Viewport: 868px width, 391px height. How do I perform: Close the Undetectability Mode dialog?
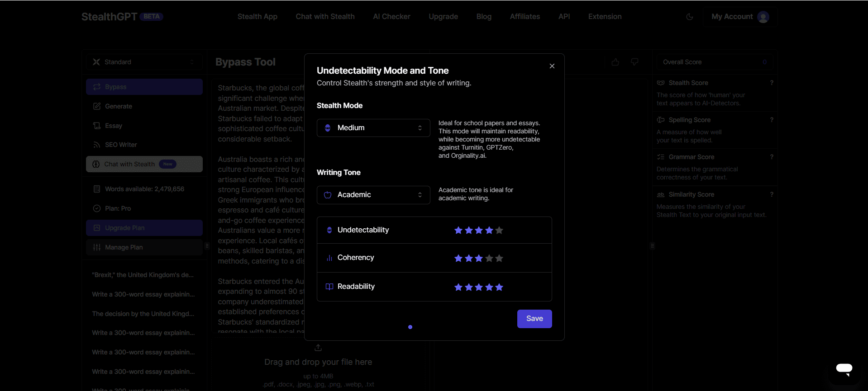tap(552, 66)
